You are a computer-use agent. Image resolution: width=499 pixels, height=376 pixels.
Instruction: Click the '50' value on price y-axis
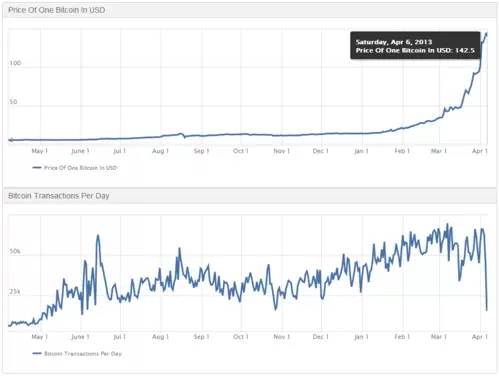click(13, 102)
